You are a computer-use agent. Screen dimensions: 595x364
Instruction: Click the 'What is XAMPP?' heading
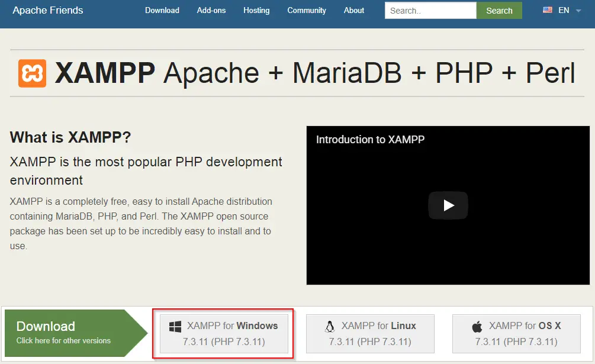(70, 137)
